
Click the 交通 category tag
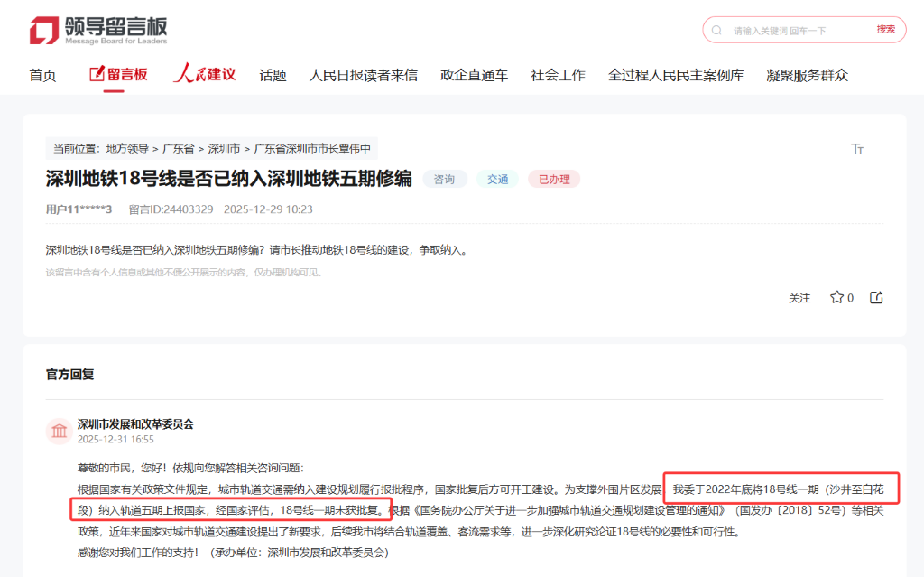[498, 179]
